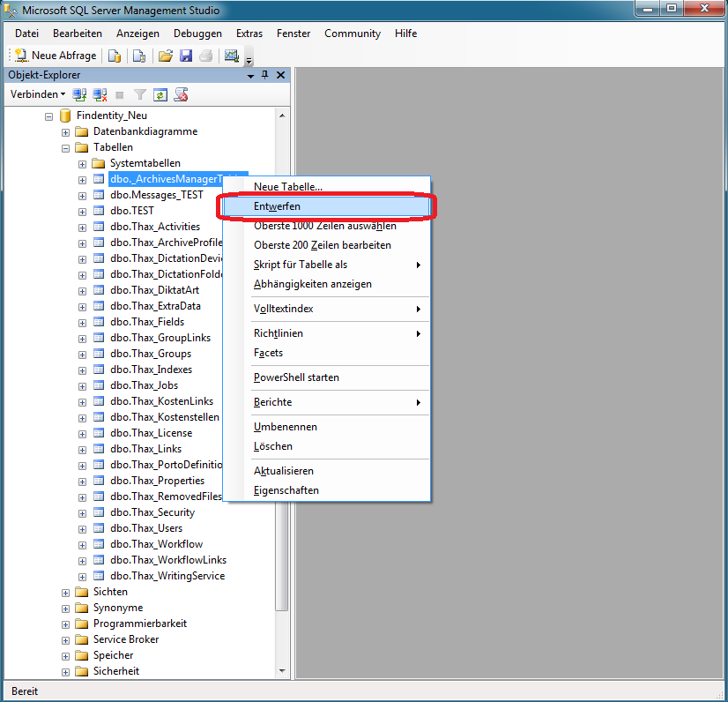The image size is (728, 702).
Task: Open Objekt-Explorer window position dropdown
Action: [250, 76]
